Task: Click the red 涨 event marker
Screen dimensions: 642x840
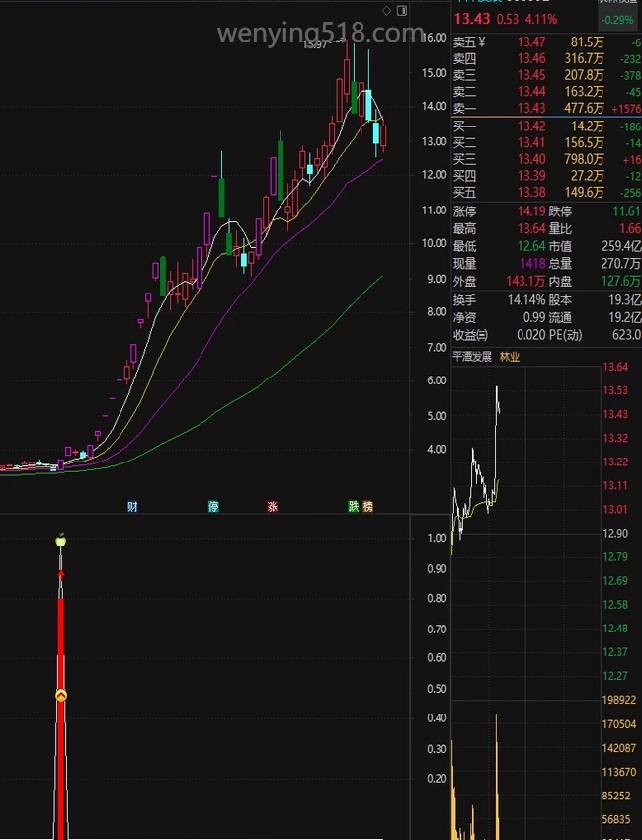Action: pos(272,507)
